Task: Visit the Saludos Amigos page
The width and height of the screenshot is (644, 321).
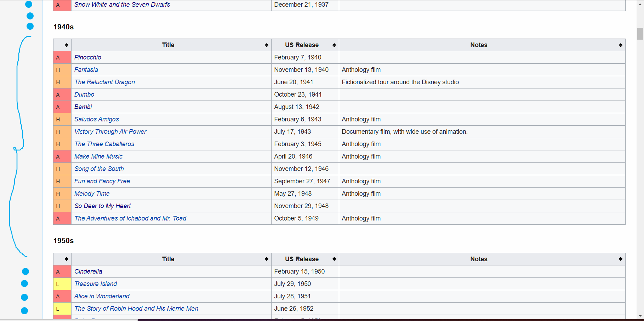Action: (x=97, y=119)
